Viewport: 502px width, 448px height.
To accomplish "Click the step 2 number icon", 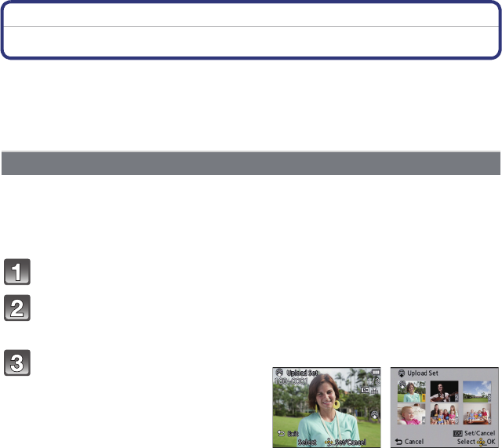I will click(x=17, y=308).
